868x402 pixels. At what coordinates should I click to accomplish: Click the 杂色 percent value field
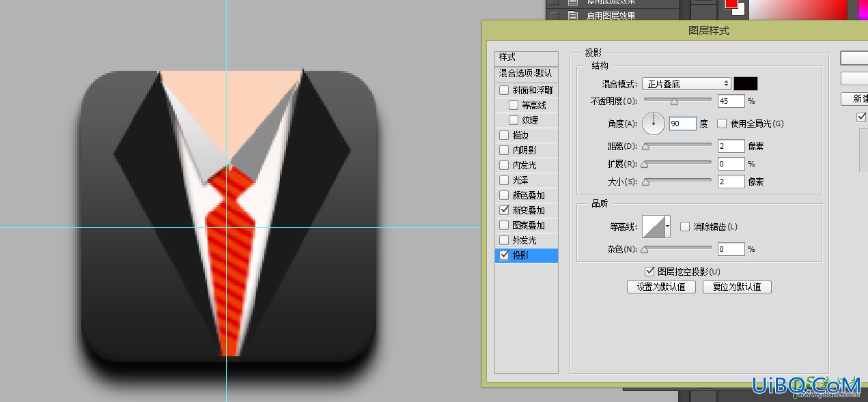(731, 249)
